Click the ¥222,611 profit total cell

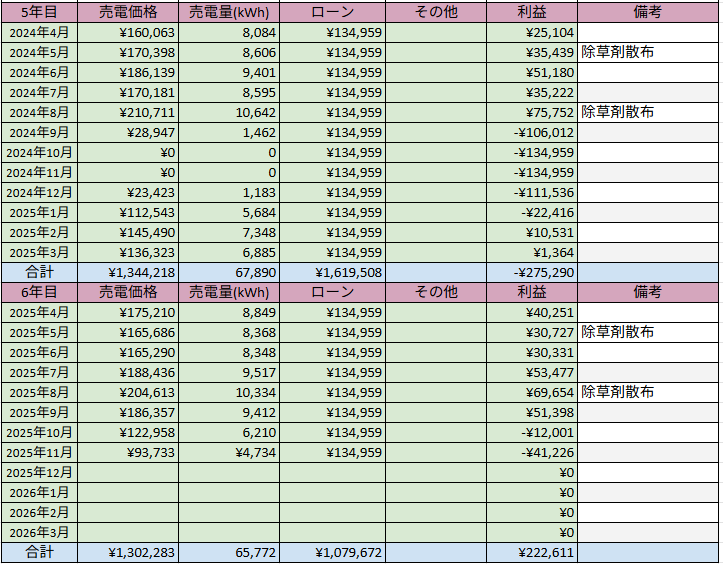pos(531,552)
